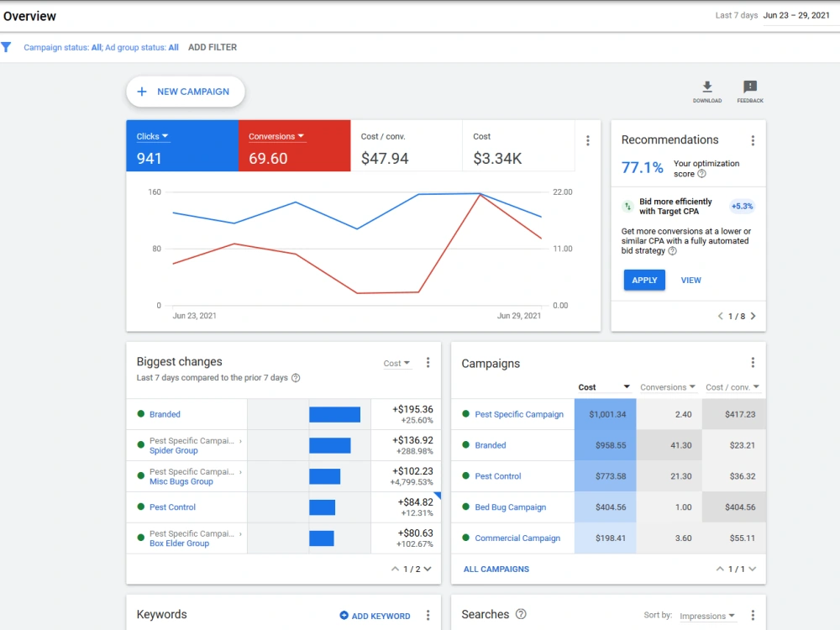Open Campaigns Cost column dropdown
840x630 pixels.
[x=604, y=387]
